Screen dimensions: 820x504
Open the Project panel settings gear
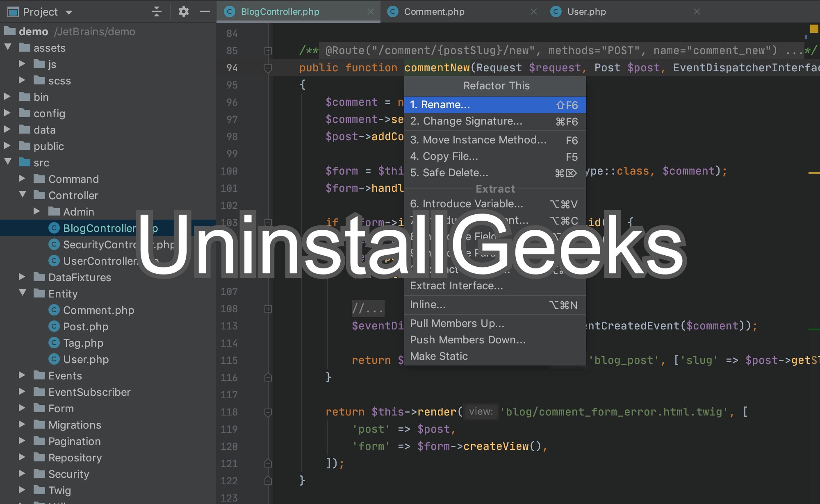tap(183, 11)
